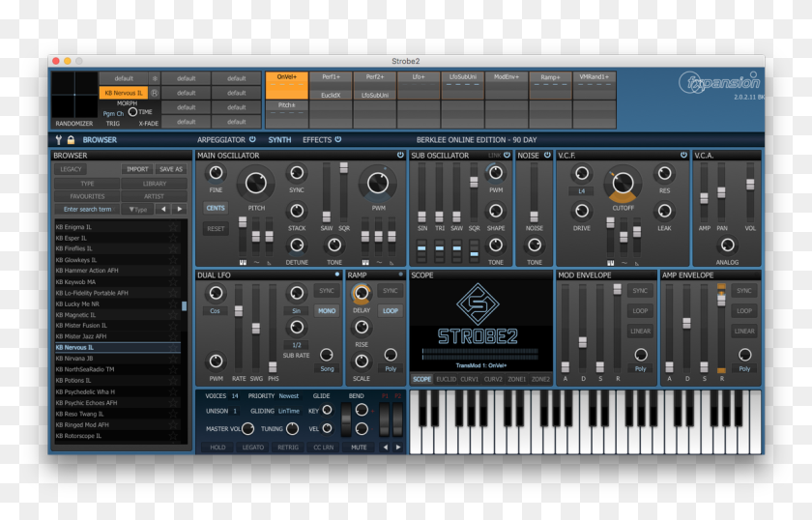Click the Main Oscillator PWM knob

click(378, 183)
